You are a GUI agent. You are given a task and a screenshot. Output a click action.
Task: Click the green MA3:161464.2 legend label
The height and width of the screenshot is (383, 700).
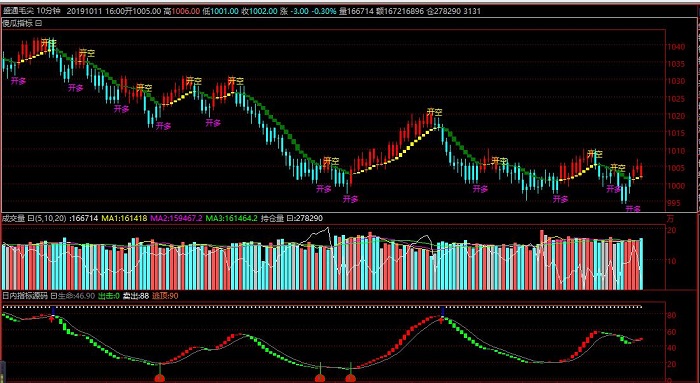(231, 218)
